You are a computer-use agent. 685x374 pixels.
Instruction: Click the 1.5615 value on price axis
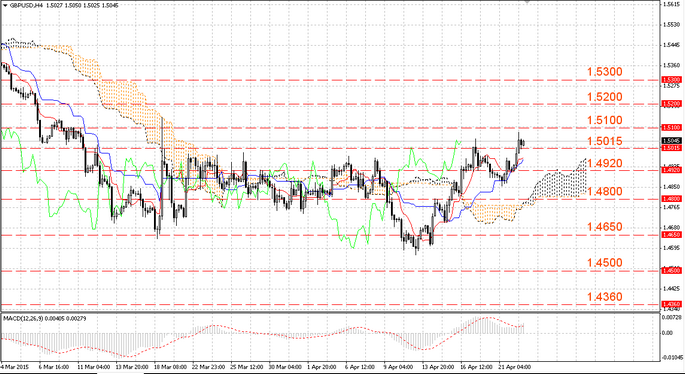pyautogui.click(x=671, y=4)
